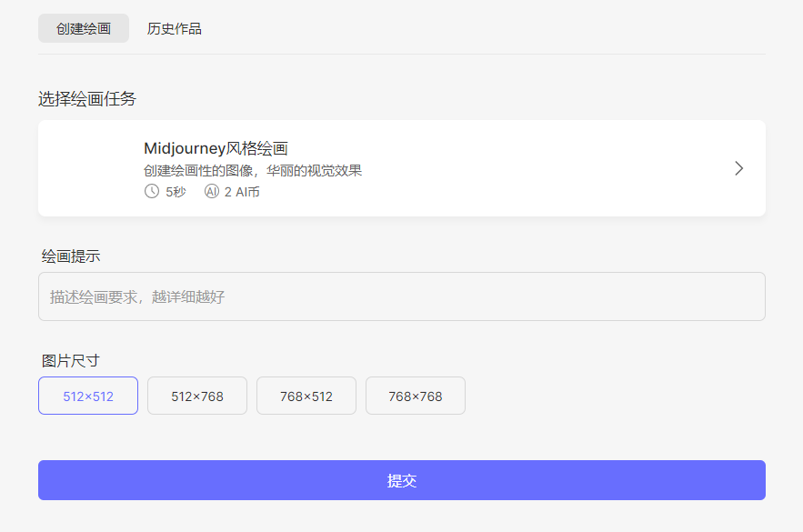
Task: Choose the 768×768 image size
Action: [x=415, y=396]
